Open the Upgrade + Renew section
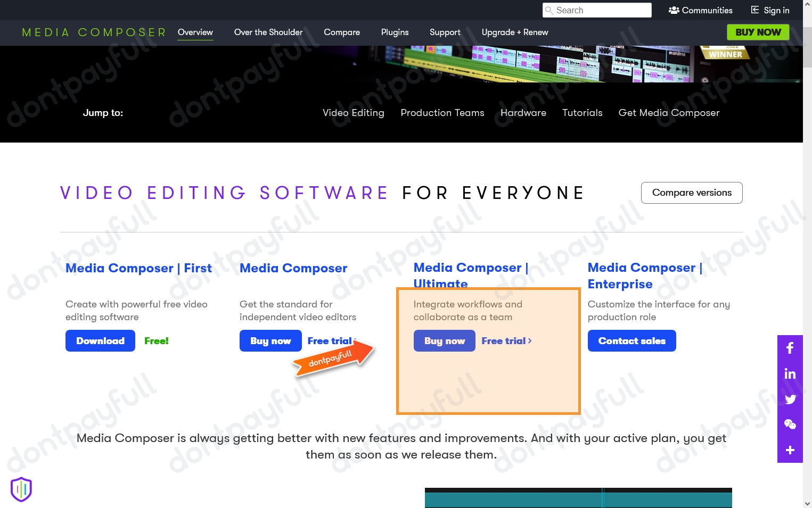The width and height of the screenshot is (812, 508). (515, 32)
